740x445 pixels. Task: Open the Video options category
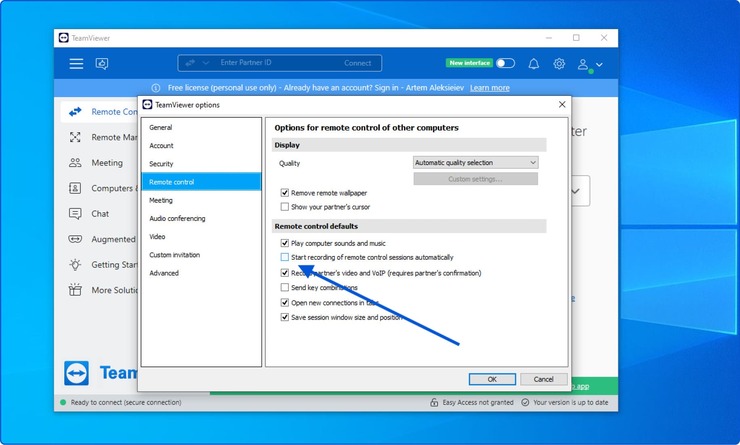(x=201, y=236)
